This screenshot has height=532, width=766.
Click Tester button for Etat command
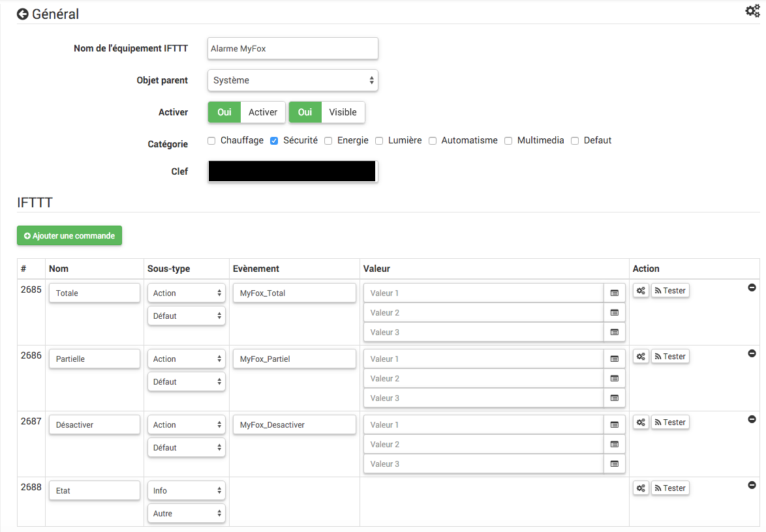pos(670,488)
